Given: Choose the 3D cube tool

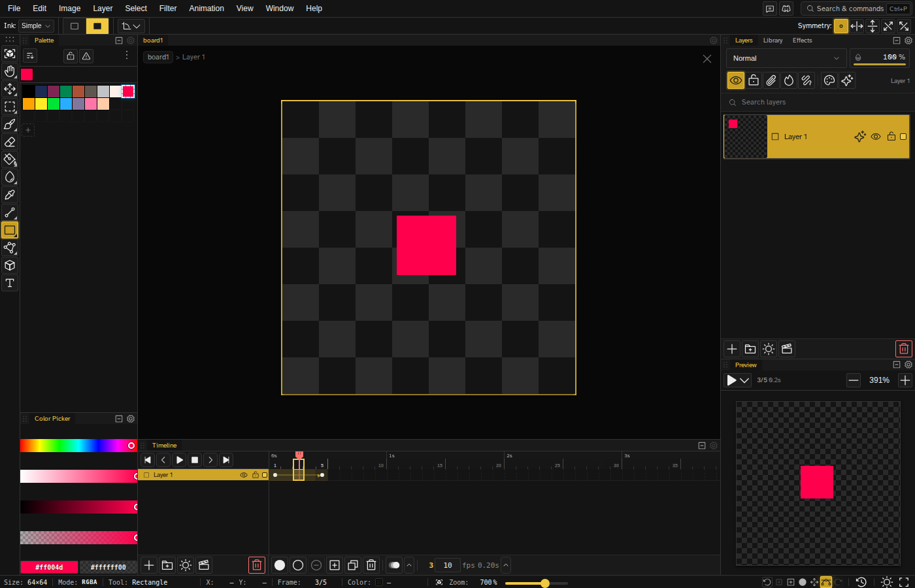Looking at the screenshot, I should point(10,265).
